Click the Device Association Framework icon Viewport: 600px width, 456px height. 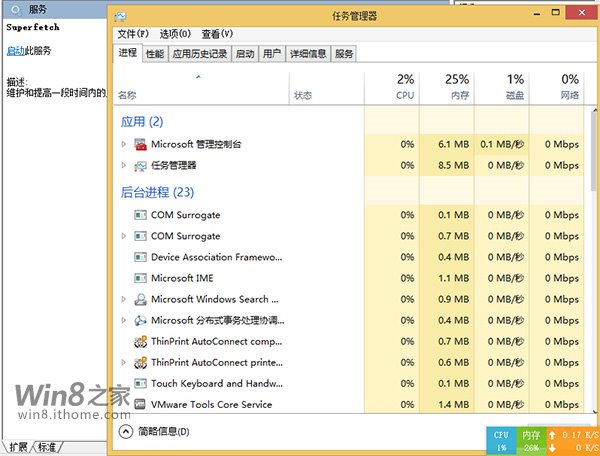(140, 257)
